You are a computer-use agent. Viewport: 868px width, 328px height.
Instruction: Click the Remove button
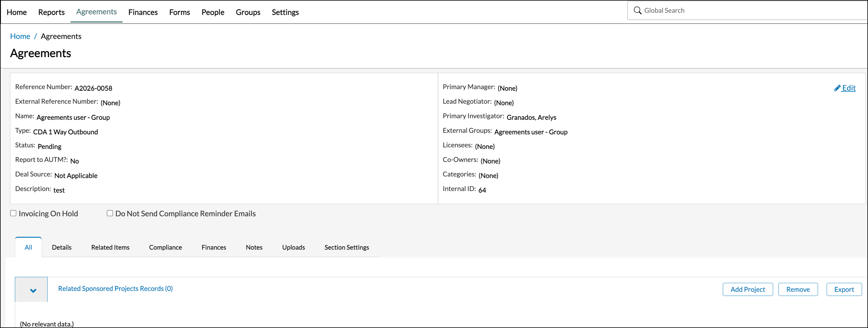click(x=798, y=289)
